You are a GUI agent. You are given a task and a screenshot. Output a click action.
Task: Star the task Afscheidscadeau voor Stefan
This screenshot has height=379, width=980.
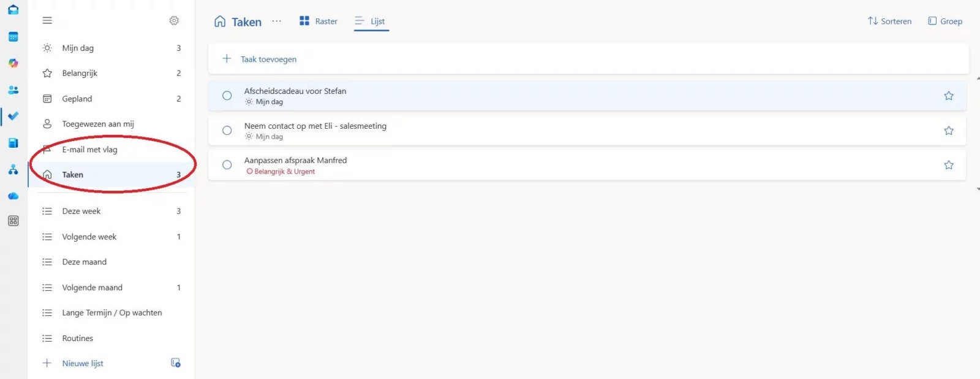(x=948, y=96)
